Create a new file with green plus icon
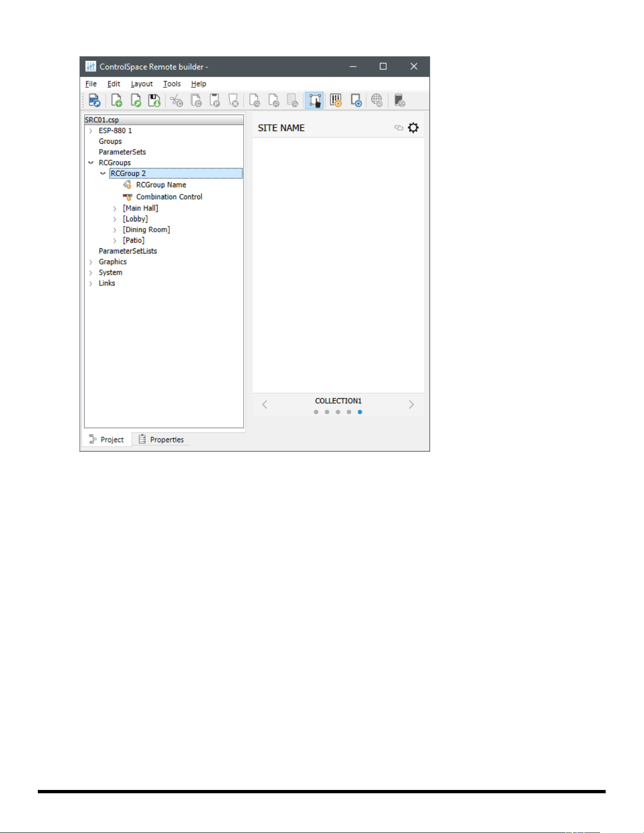The height and width of the screenshot is (833, 644). (x=116, y=101)
